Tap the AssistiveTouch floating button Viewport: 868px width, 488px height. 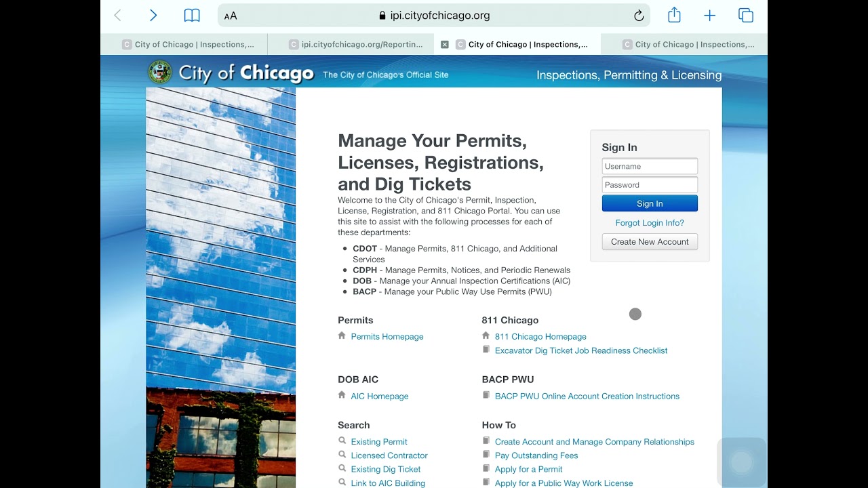pos(741,462)
